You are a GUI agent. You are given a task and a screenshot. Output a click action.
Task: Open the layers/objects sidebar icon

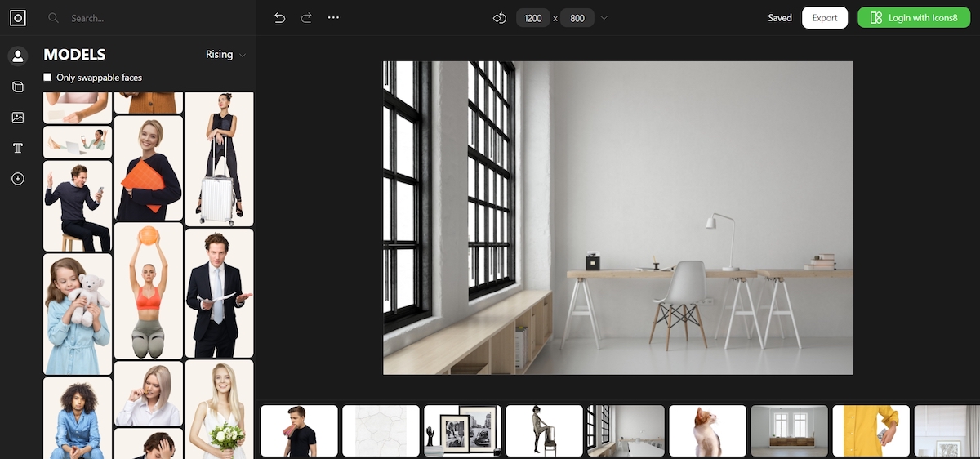point(17,87)
